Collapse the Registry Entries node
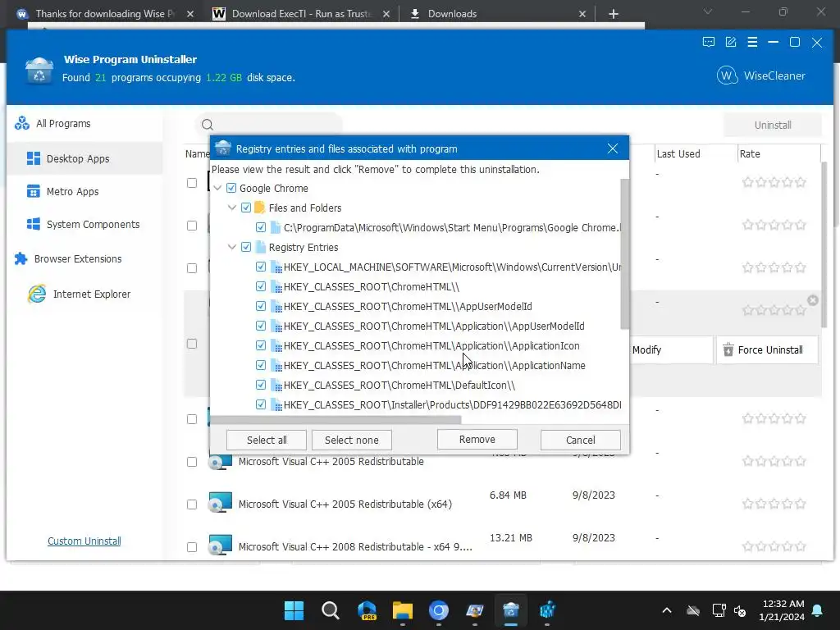 [x=232, y=247]
